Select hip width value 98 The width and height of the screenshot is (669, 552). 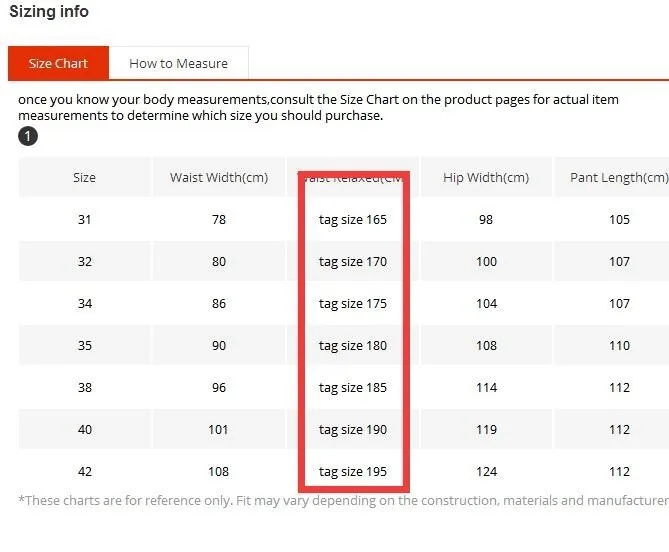click(486, 220)
